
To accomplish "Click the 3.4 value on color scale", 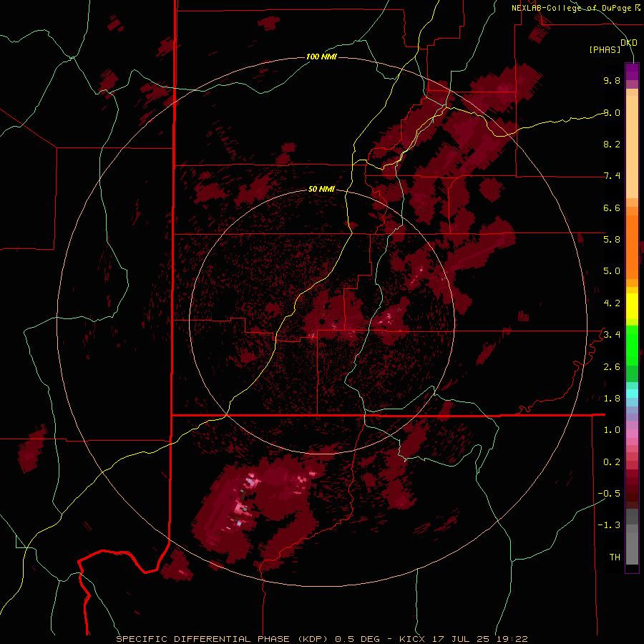I will [612, 335].
